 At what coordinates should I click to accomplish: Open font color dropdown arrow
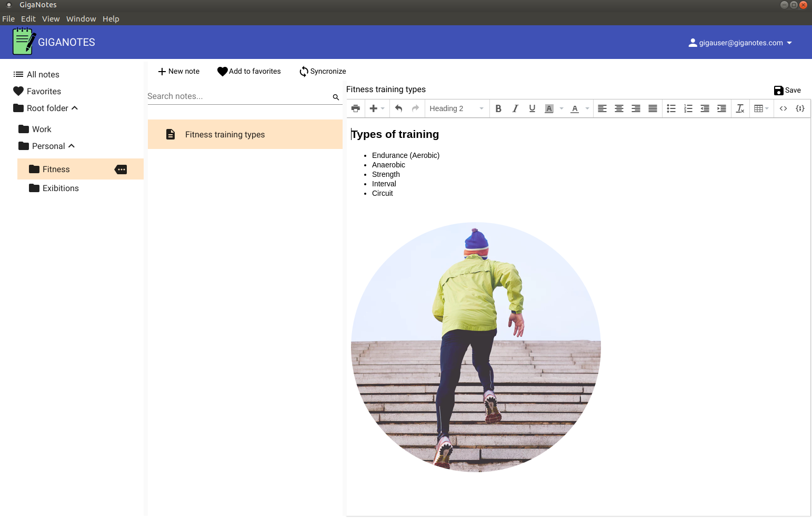click(x=587, y=108)
